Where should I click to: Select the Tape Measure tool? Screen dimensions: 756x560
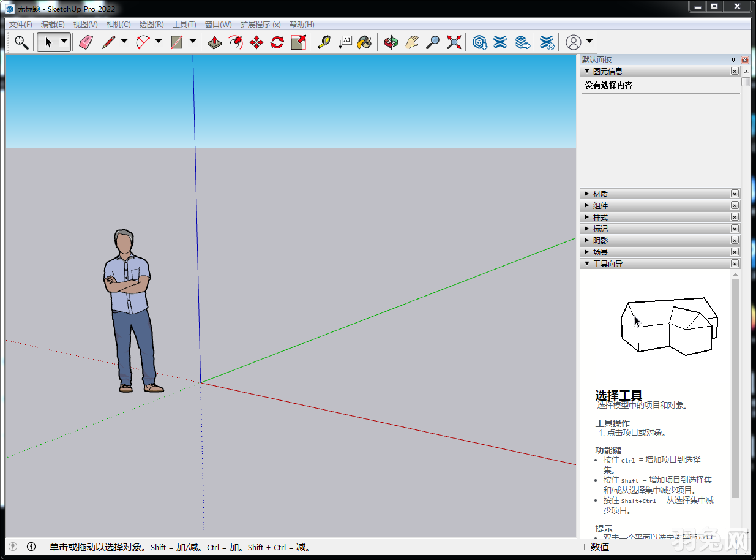click(324, 42)
